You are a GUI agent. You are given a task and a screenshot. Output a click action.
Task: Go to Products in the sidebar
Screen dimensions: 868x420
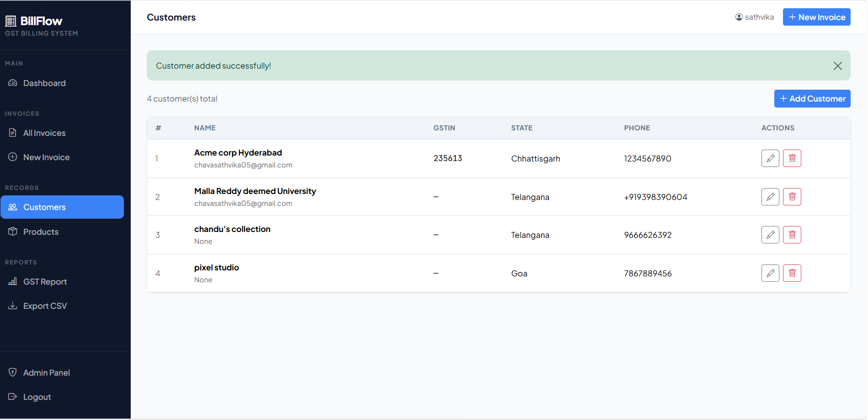(x=62, y=232)
